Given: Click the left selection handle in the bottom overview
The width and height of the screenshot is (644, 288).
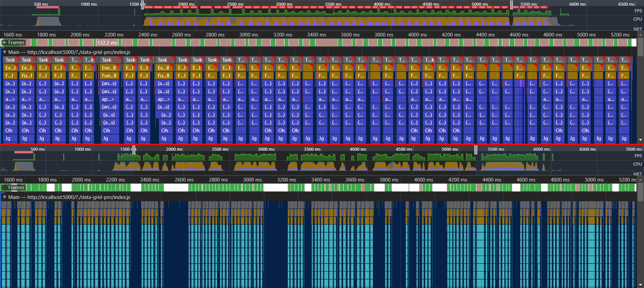Looking at the screenshot, I should point(134,150).
